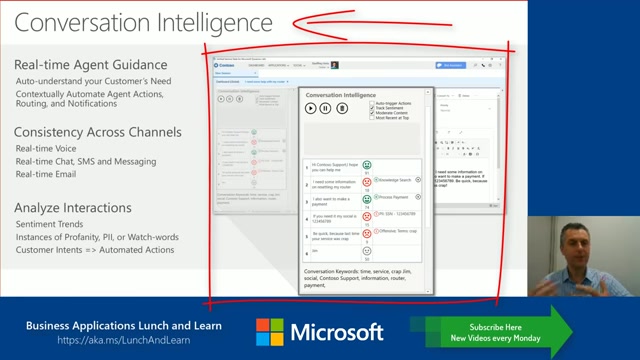This screenshot has width=640, height=360.
Task: Click the trash delete icon in Conversation Intelligence
Action: 342,109
